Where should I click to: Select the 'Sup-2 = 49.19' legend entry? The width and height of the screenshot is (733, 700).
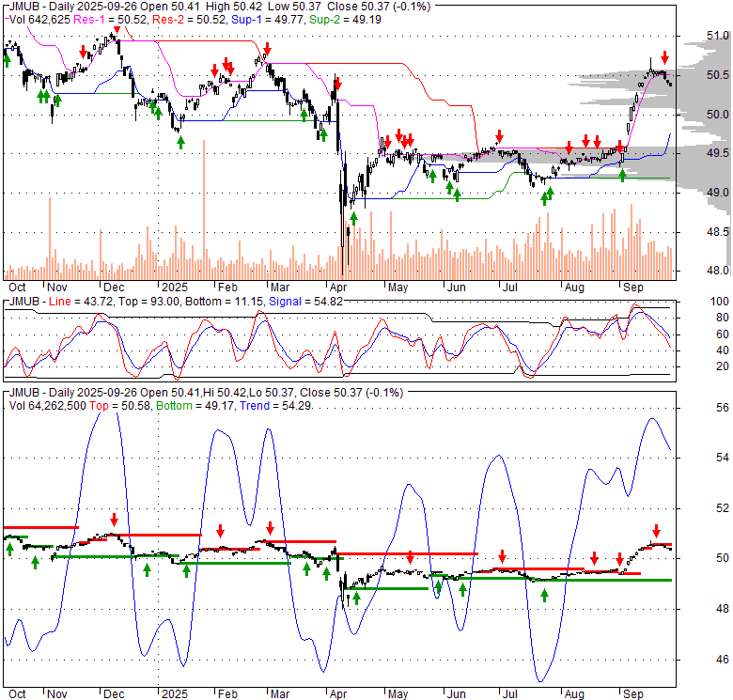[x=346, y=20]
